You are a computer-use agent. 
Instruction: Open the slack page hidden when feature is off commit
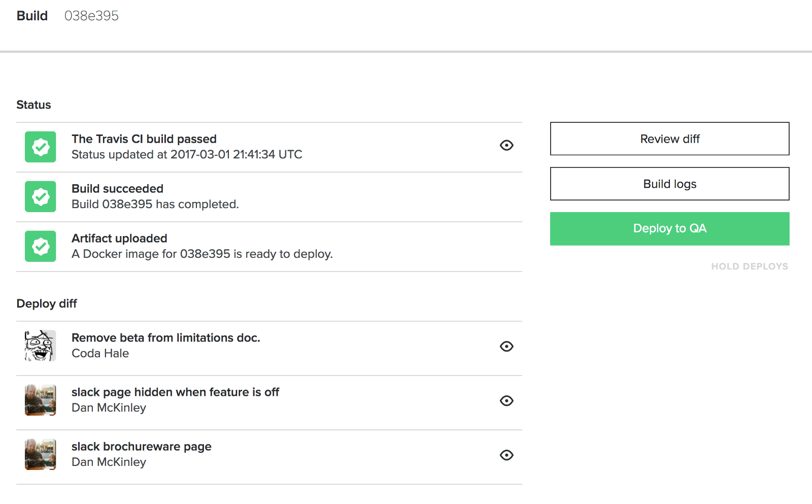(x=175, y=392)
